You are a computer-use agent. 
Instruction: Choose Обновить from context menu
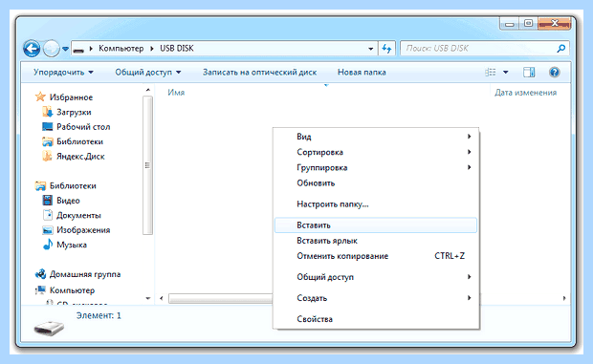point(376,183)
